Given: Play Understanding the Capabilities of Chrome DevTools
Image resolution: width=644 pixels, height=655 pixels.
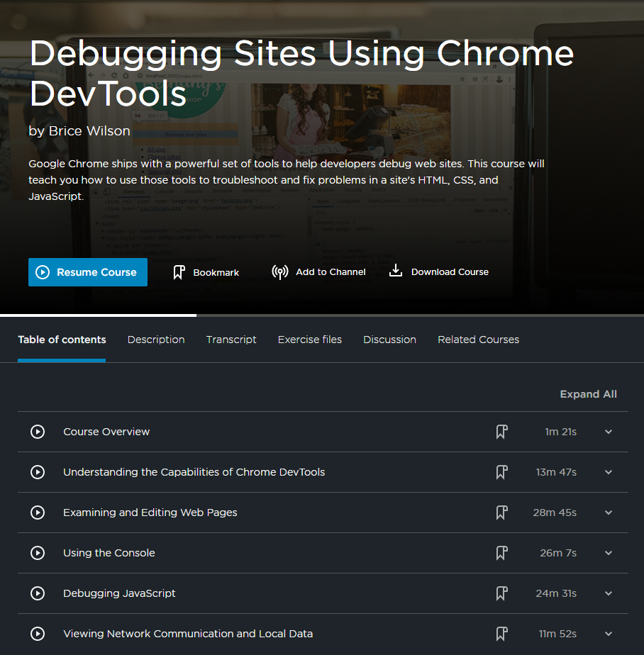Looking at the screenshot, I should [x=38, y=472].
